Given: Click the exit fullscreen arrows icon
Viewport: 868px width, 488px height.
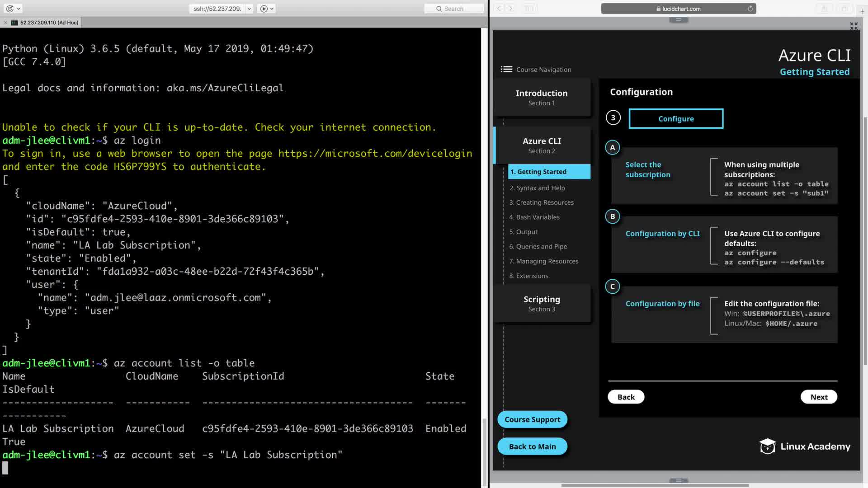Looking at the screenshot, I should pyautogui.click(x=854, y=26).
